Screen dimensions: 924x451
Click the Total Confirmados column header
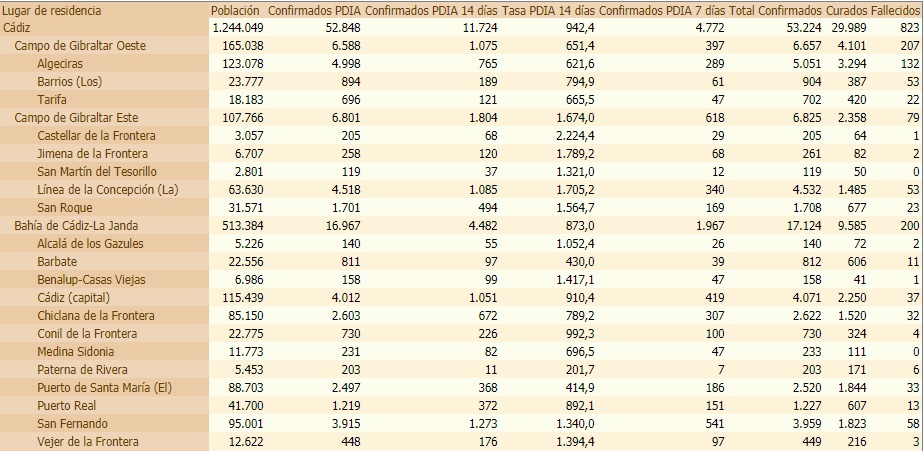click(x=775, y=10)
